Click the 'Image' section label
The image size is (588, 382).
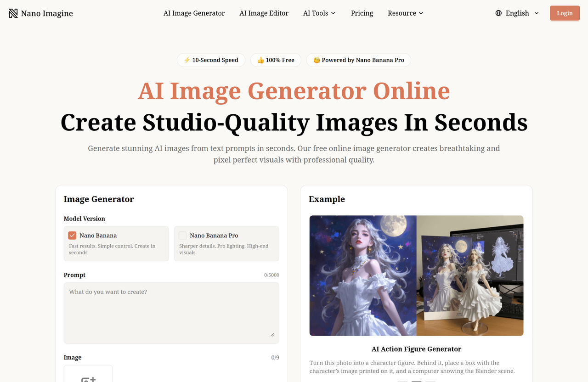tap(73, 358)
